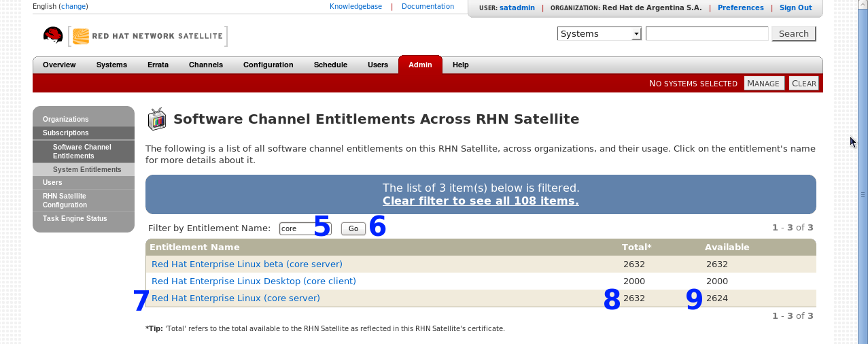
Task: Open Red Hat Enterprise Linux beta (core server)
Action: coord(247,264)
